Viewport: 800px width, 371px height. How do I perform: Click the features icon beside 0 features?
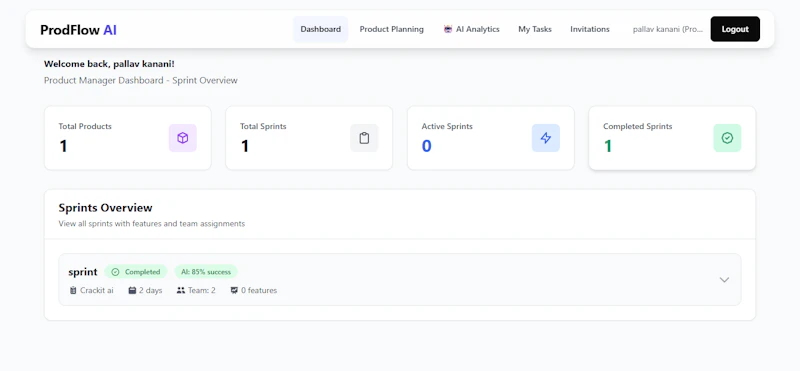click(234, 290)
